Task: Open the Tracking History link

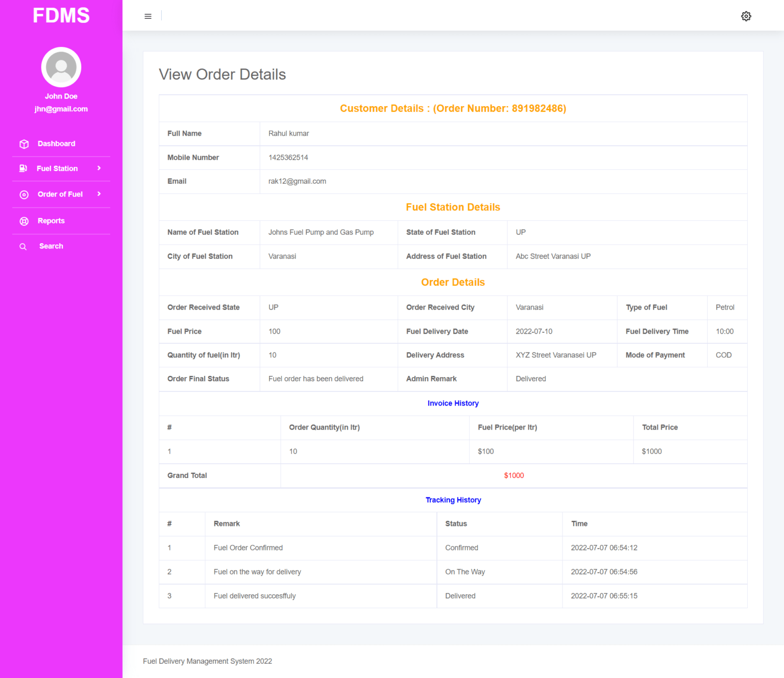Action: click(453, 500)
